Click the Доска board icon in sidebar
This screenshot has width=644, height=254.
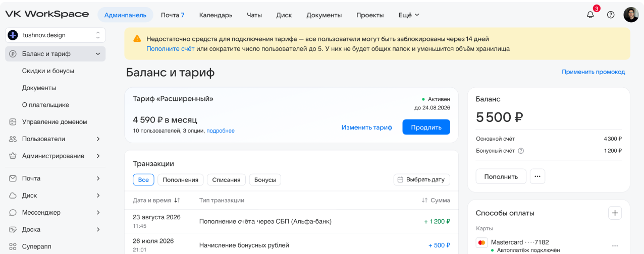point(13,230)
